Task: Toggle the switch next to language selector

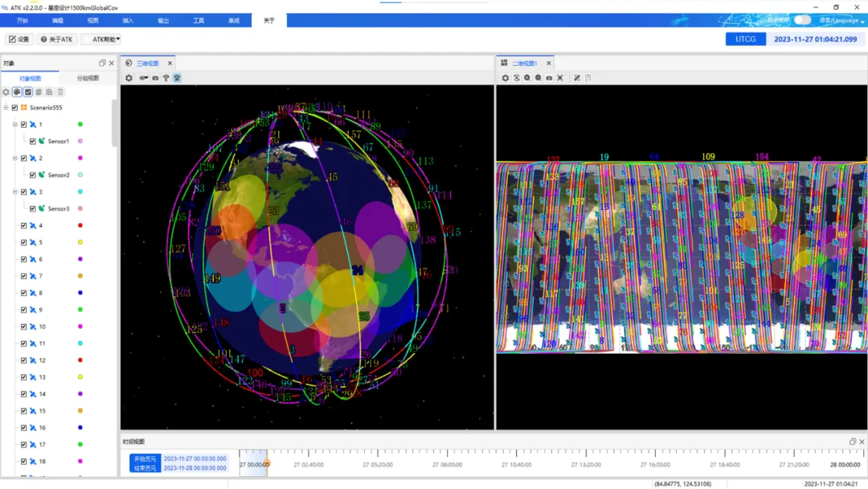Action: [801, 20]
